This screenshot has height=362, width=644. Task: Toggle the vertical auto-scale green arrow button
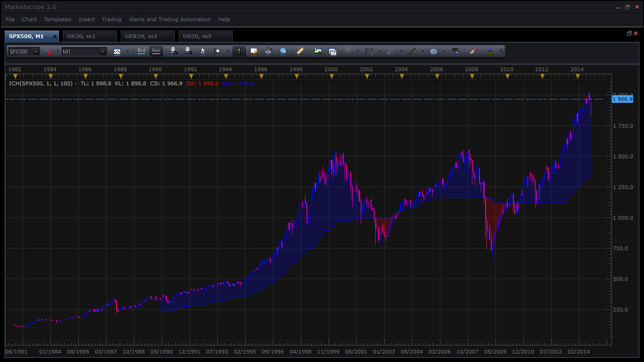[x=239, y=51]
